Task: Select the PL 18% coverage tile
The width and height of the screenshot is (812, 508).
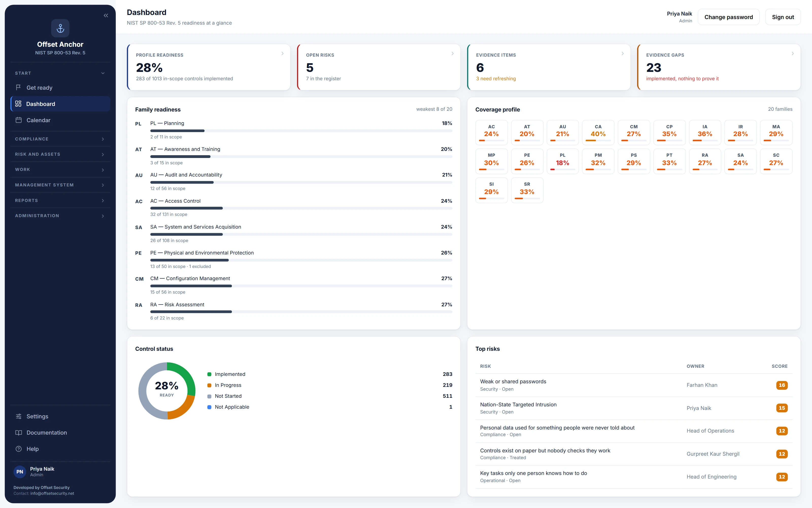Action: (x=562, y=161)
